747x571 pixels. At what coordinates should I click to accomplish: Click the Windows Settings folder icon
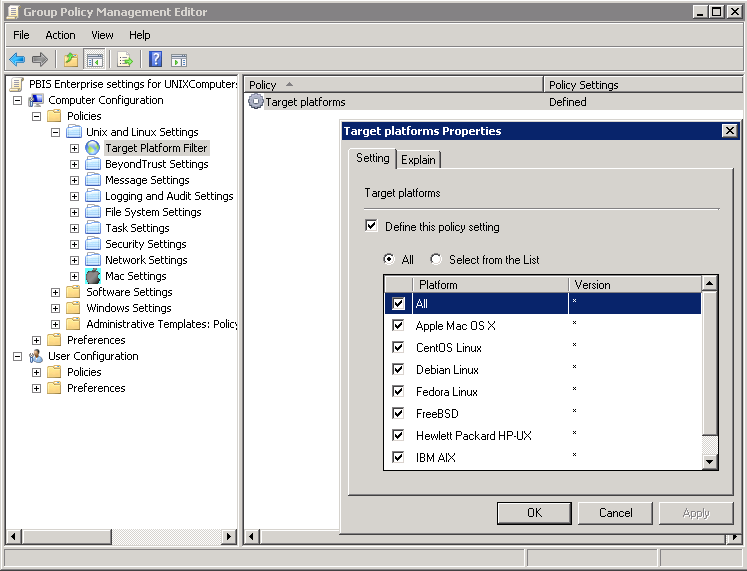tap(73, 308)
